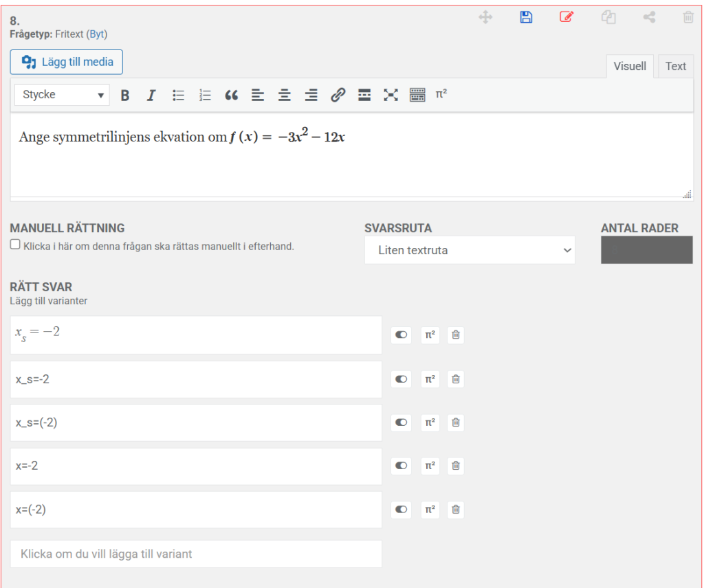Click the share icon in the question header
704x588 pixels.
point(649,18)
